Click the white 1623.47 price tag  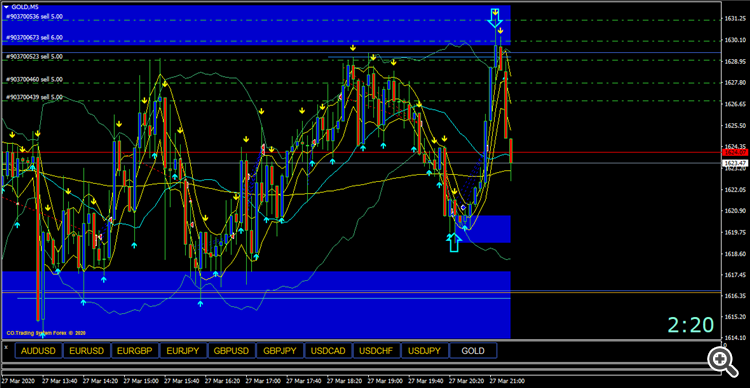tap(736, 164)
